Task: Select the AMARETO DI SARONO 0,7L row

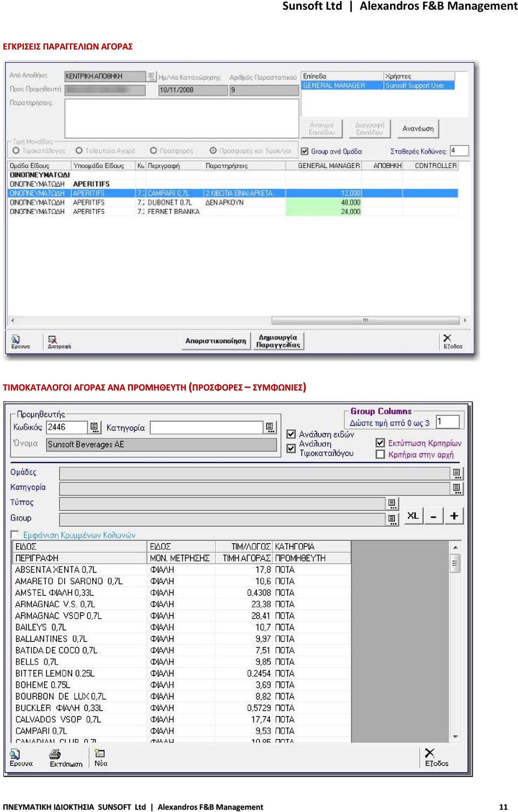Action: (x=182, y=581)
